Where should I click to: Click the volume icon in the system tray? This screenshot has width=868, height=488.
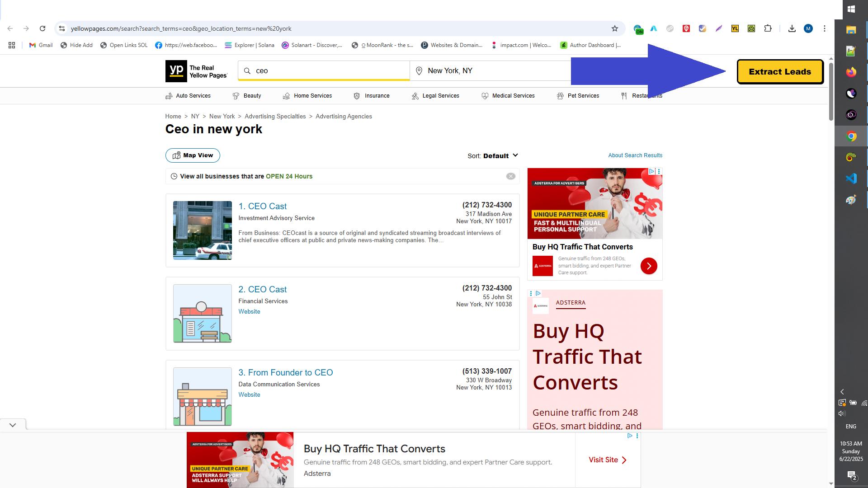842,413
